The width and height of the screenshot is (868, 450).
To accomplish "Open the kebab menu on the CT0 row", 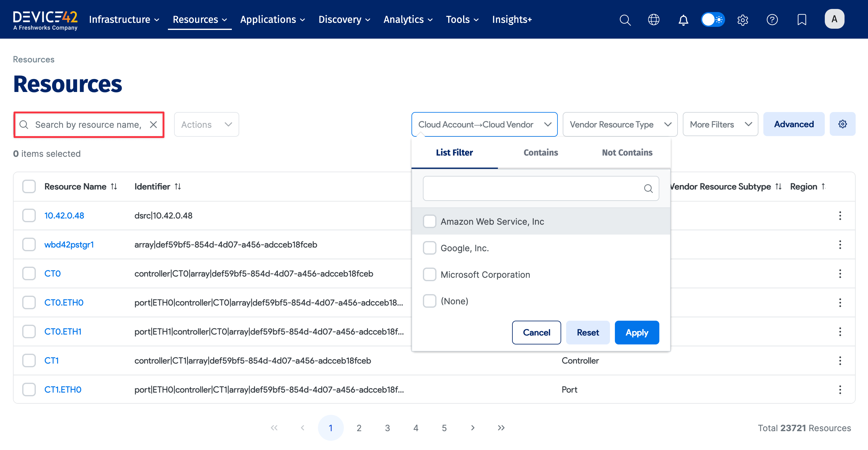I will [x=840, y=274].
